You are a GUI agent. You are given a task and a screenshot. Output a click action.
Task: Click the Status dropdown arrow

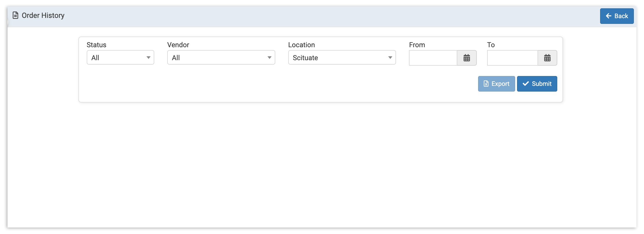[149, 58]
